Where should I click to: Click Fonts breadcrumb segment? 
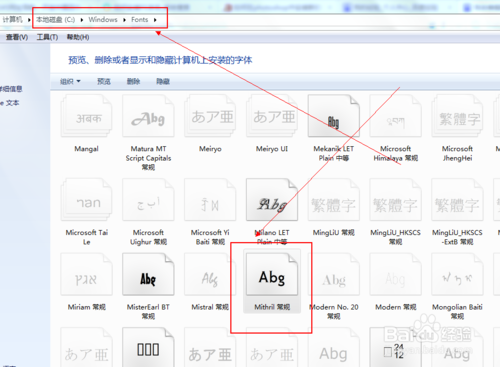pyautogui.click(x=140, y=20)
